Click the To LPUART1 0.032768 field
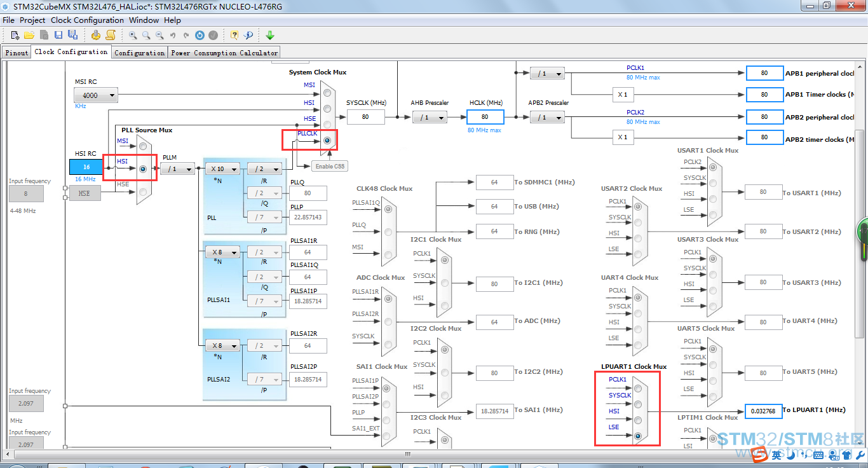 (763, 411)
